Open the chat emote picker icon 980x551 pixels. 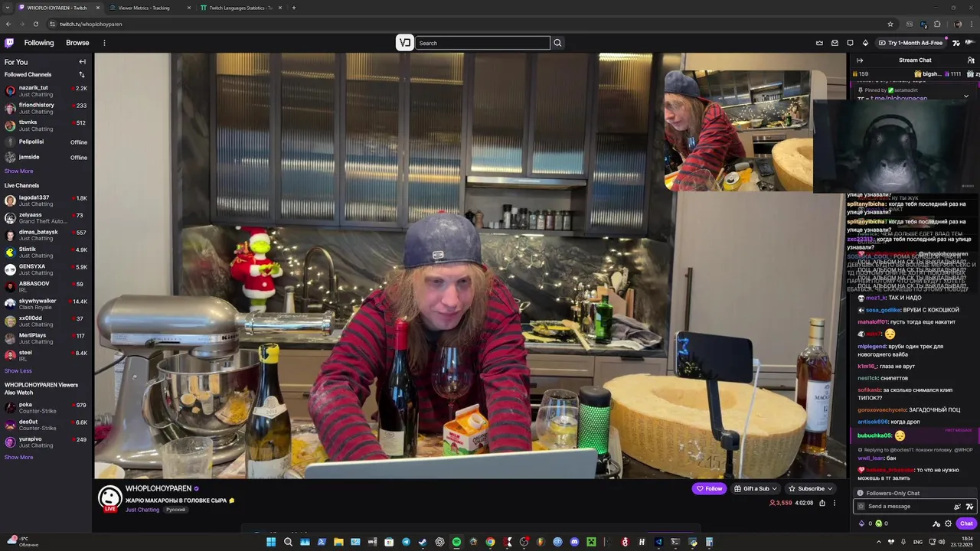[969, 506]
